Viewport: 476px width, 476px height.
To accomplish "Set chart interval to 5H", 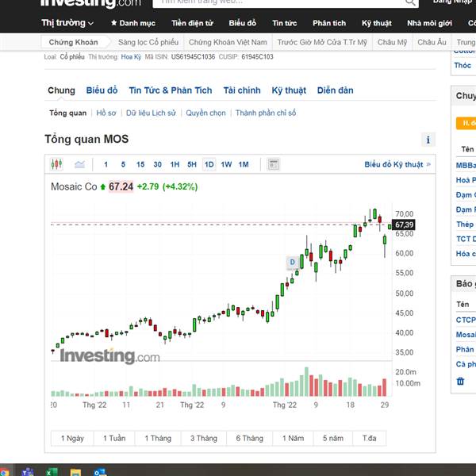I will point(191,164).
